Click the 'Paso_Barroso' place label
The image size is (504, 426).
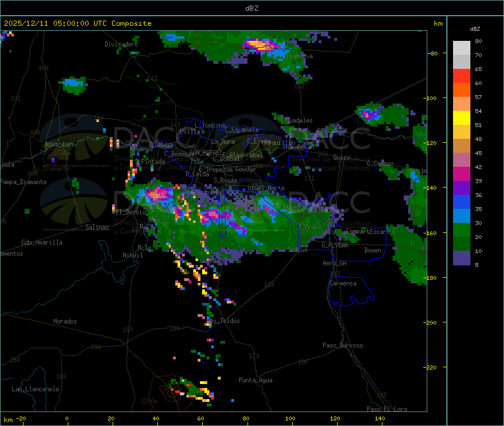[343, 345]
